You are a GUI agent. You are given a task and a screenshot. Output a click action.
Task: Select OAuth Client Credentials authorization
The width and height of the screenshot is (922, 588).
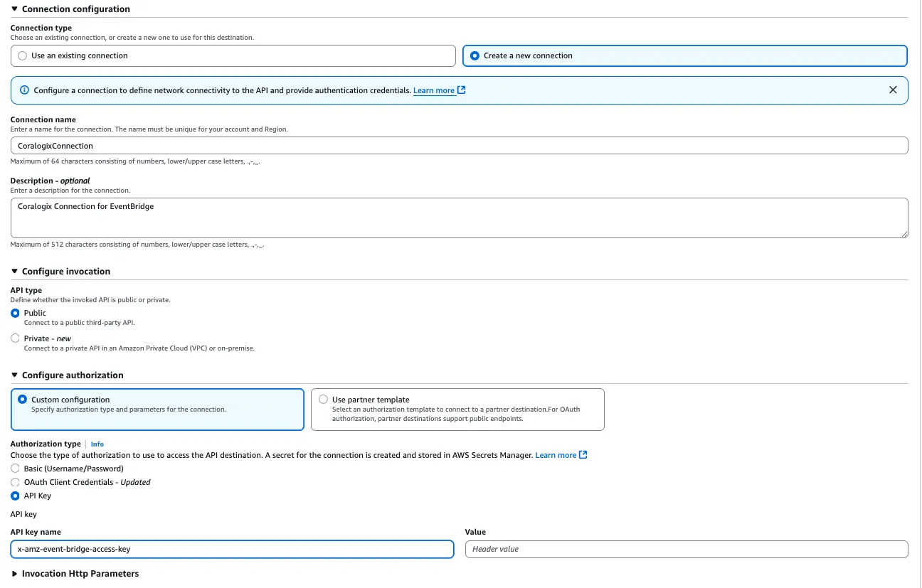pos(15,482)
